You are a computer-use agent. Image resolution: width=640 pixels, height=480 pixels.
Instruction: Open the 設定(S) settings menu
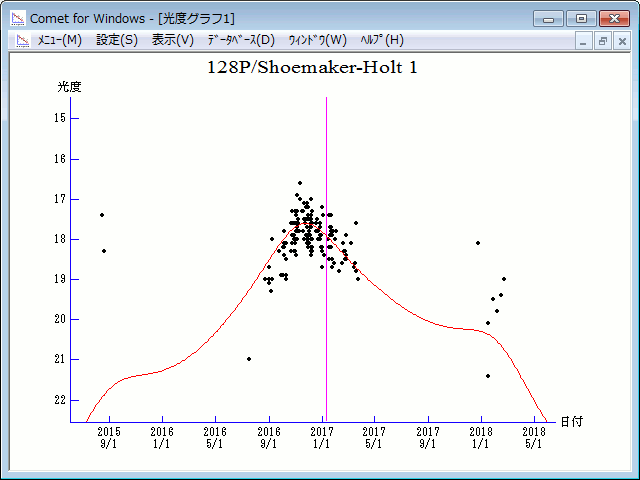(x=117, y=40)
